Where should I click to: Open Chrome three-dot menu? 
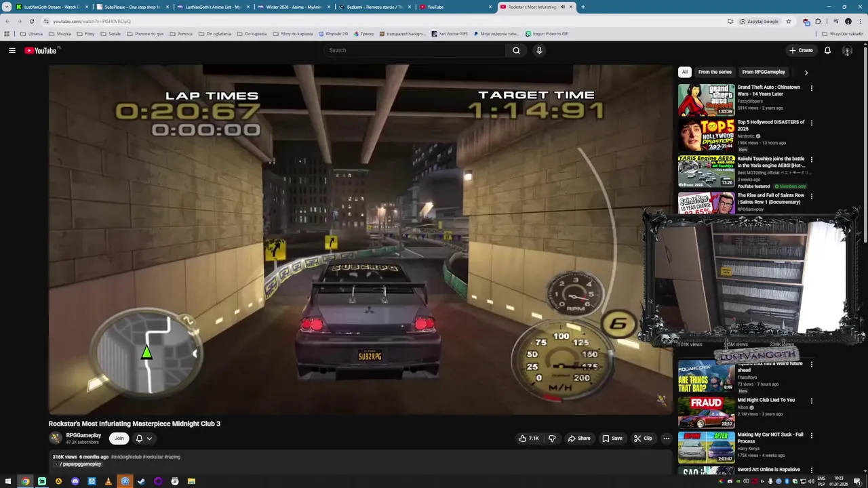click(860, 21)
